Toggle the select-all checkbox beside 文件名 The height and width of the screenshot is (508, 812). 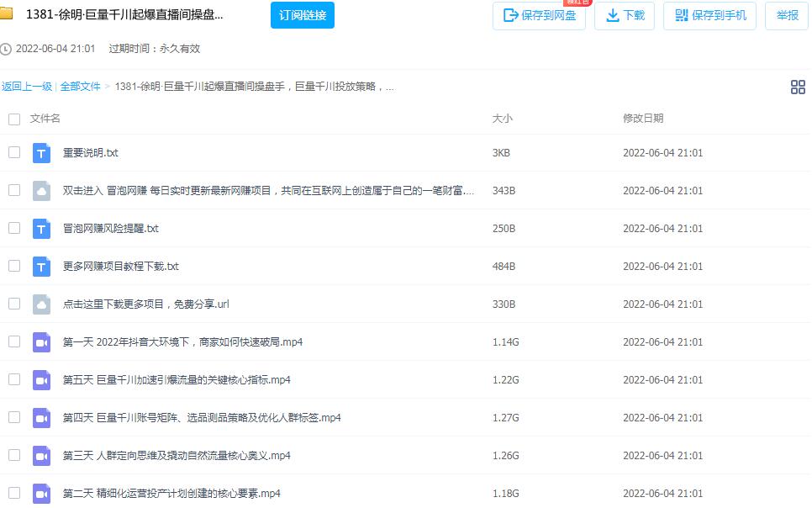tap(14, 119)
